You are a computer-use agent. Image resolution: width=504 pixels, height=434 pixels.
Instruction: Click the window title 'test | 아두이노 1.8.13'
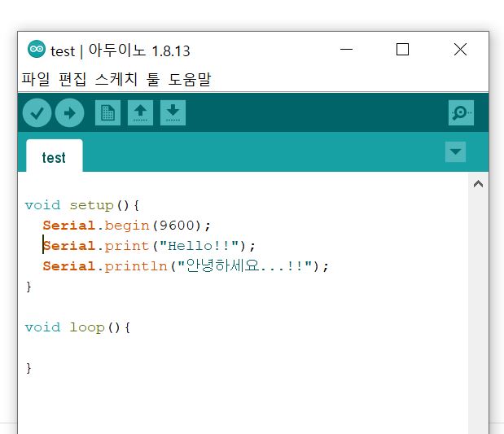pyautogui.click(x=121, y=50)
